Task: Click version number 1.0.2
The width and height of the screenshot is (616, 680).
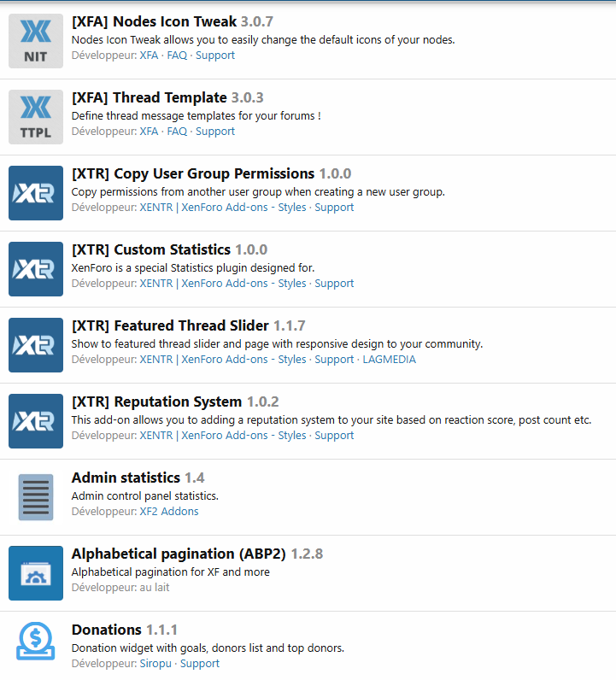Action: 262,402
